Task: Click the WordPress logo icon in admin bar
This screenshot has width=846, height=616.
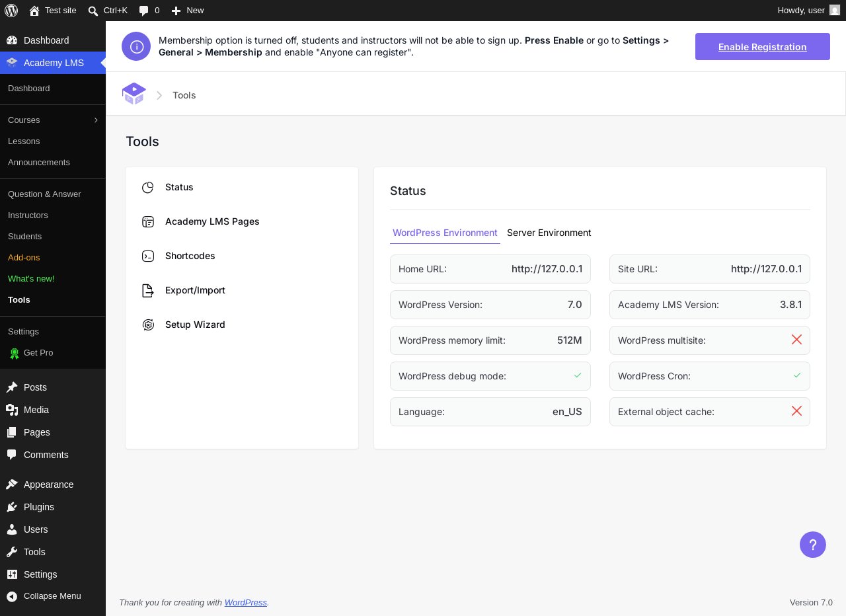Action: point(11,10)
